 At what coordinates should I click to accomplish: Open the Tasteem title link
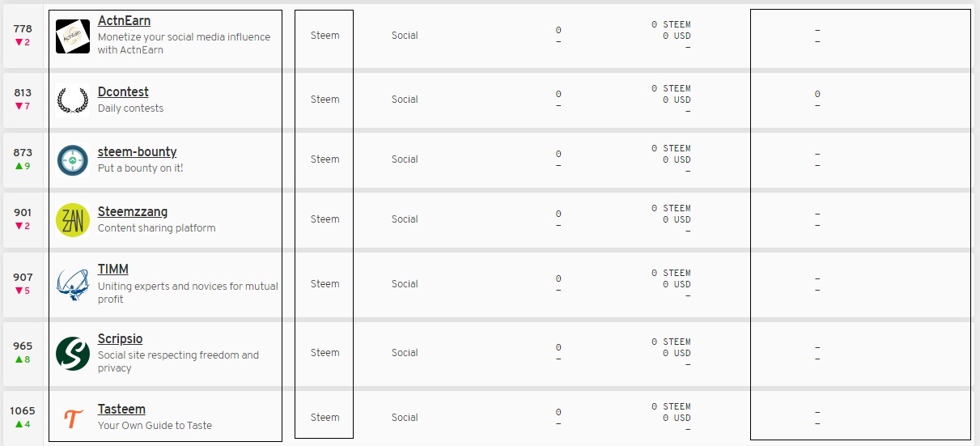pos(121,410)
